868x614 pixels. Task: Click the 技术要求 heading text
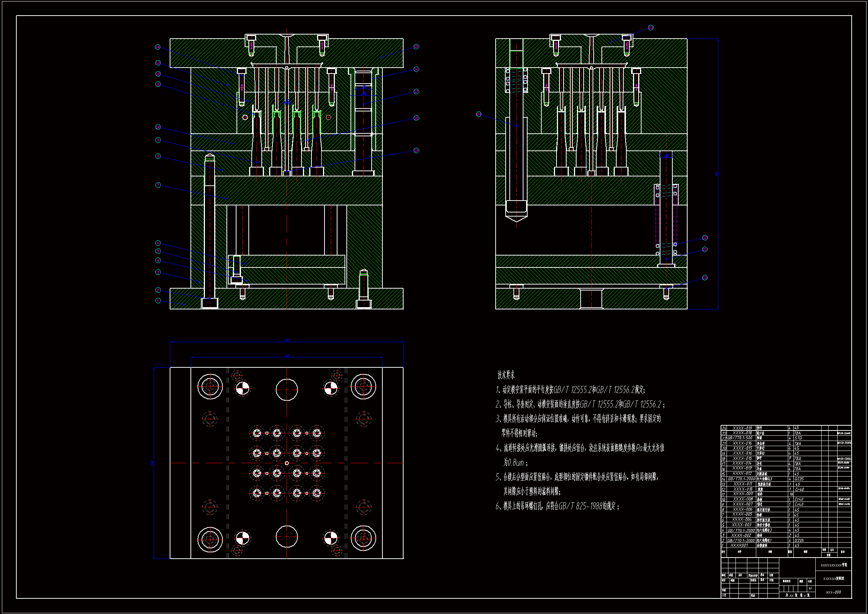click(506, 375)
